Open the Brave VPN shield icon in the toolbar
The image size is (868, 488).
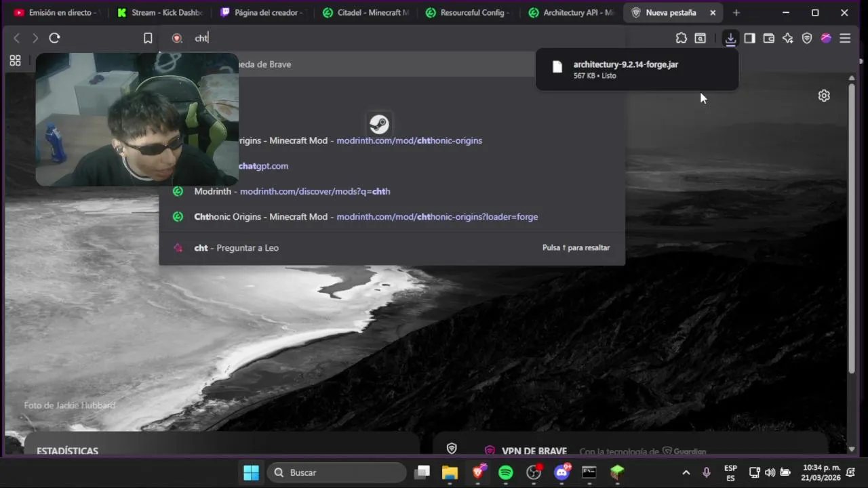[807, 39]
